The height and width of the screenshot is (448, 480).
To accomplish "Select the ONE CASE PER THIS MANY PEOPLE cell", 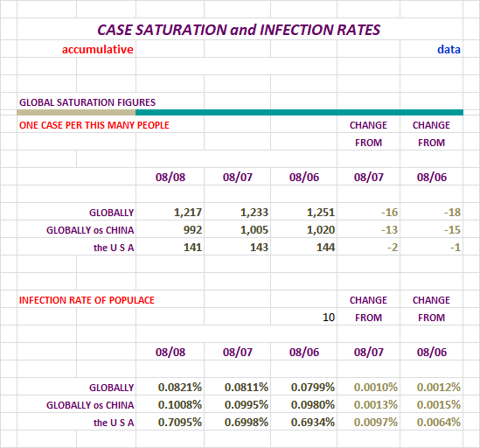I will pos(94,125).
